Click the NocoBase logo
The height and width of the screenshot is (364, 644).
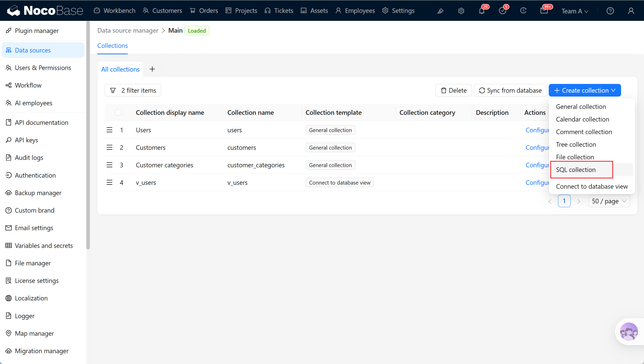45,11
